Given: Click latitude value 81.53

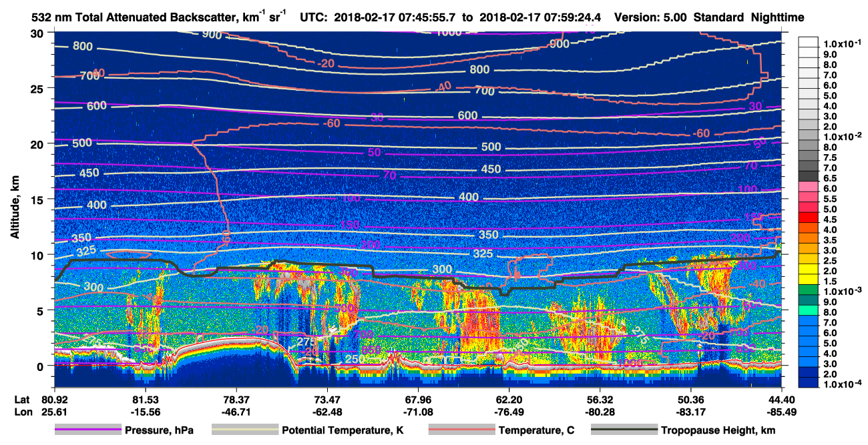Looking at the screenshot, I should (145, 399).
